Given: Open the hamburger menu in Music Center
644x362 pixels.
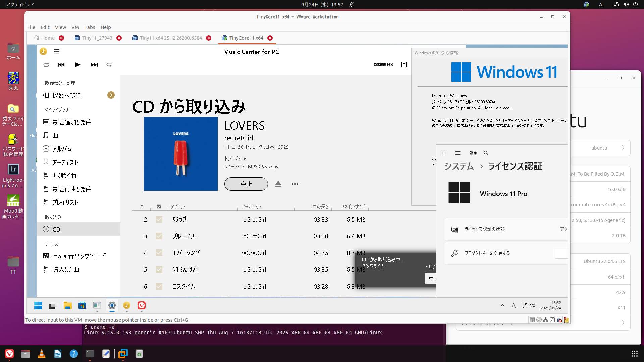Looking at the screenshot, I should click(x=57, y=51).
